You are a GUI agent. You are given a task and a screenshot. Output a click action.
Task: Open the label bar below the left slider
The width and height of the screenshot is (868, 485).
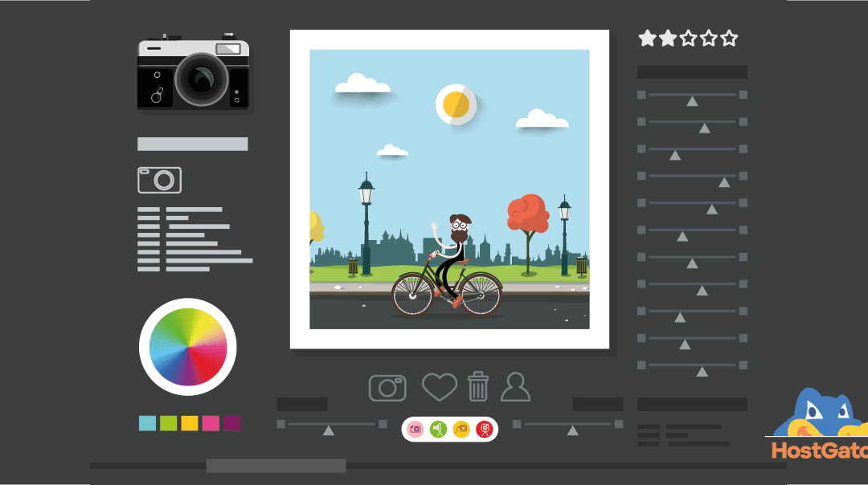301,403
